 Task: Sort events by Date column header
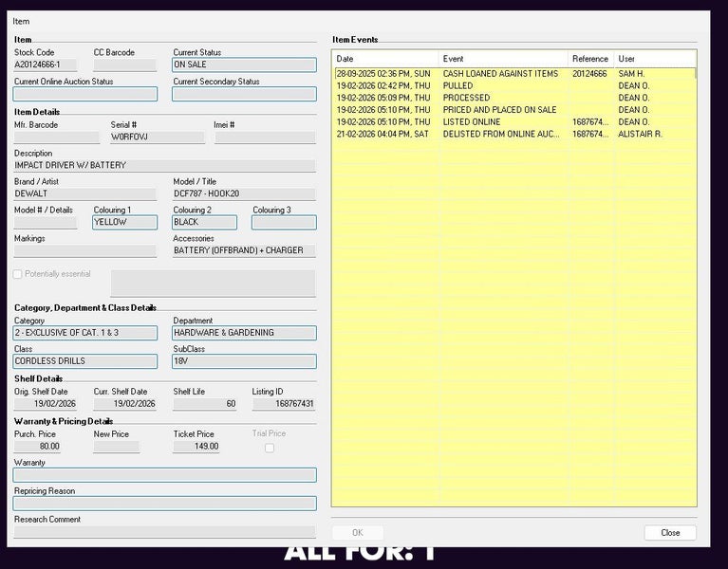[x=384, y=59]
